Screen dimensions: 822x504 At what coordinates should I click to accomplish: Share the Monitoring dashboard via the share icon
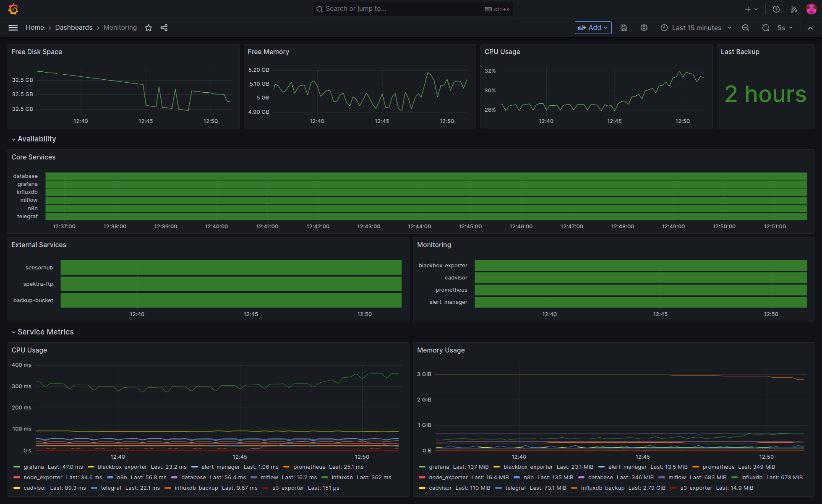pos(164,28)
